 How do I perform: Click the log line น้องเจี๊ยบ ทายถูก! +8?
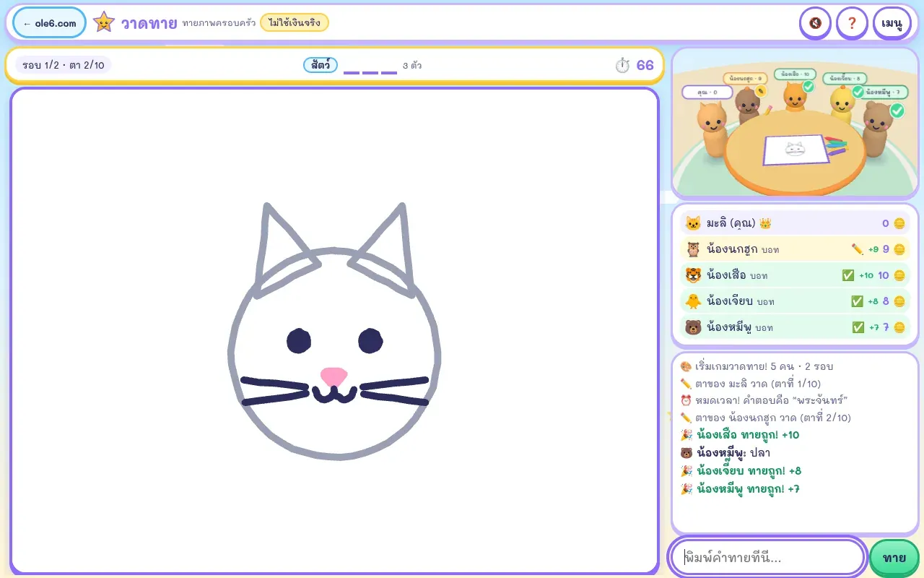[x=741, y=471]
